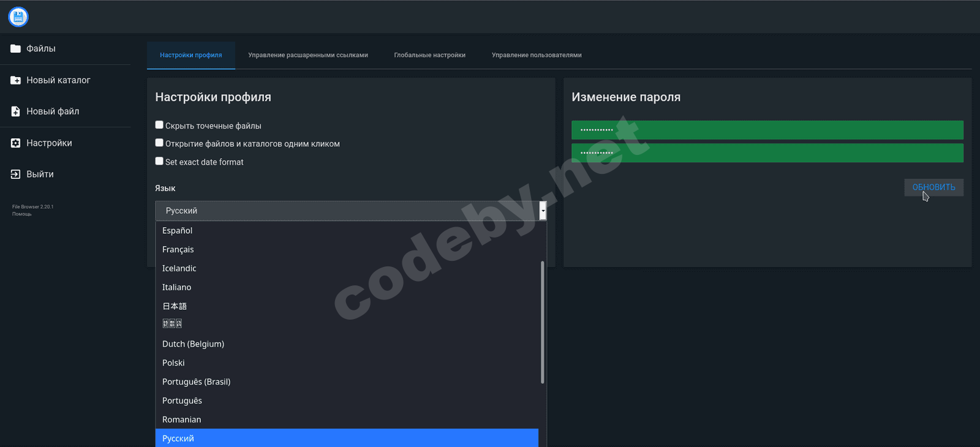Click the File Browser logo icon
980x447 pixels.
tap(18, 17)
